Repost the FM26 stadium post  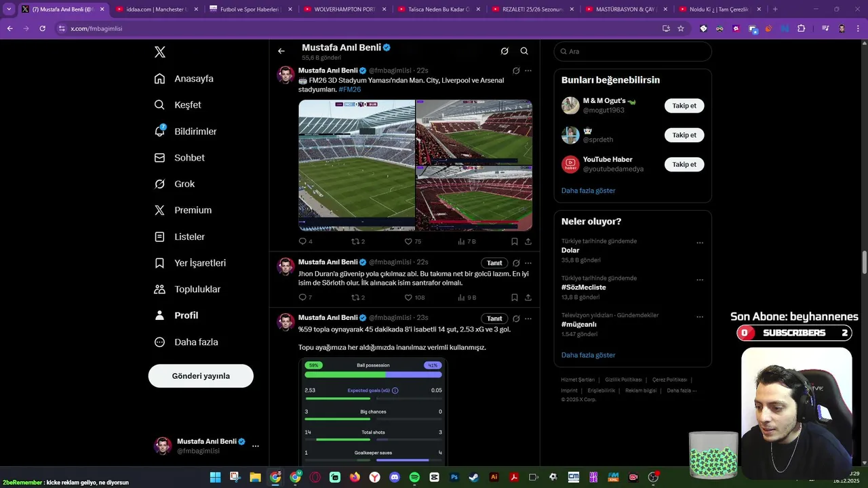click(x=358, y=241)
